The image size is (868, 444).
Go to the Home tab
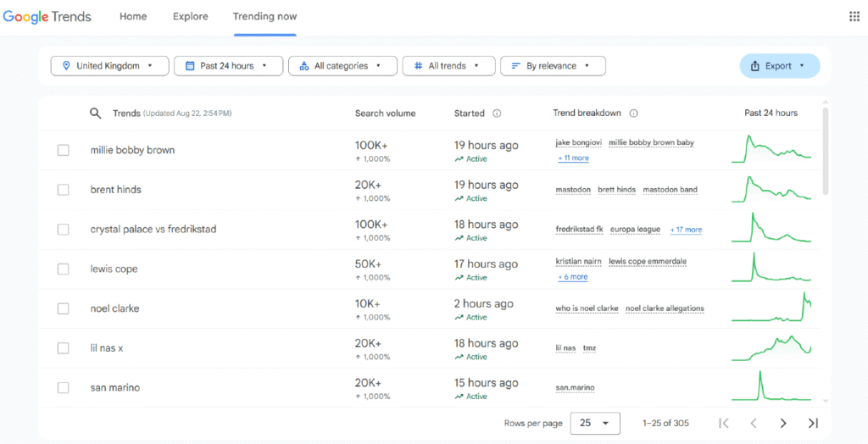133,16
